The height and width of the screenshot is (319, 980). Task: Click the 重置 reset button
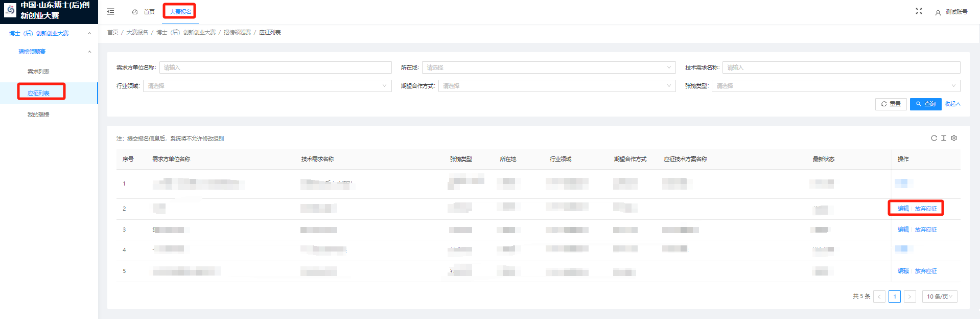pyautogui.click(x=891, y=104)
